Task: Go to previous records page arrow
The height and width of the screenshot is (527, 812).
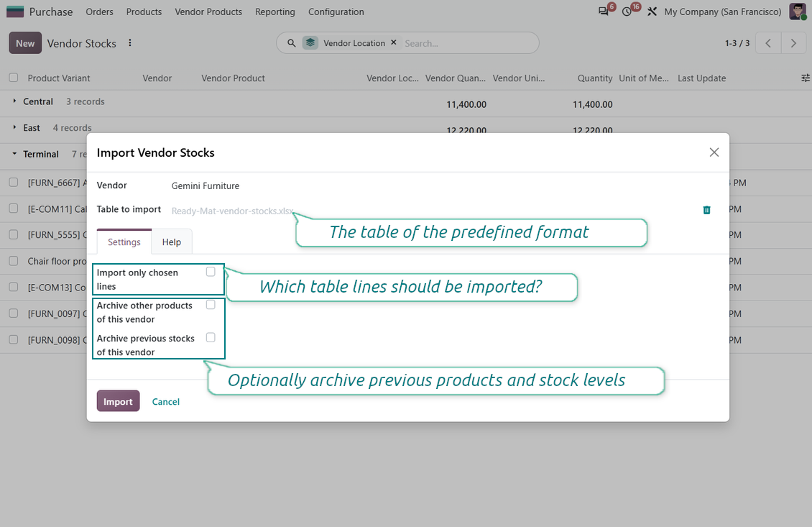Action: click(768, 43)
